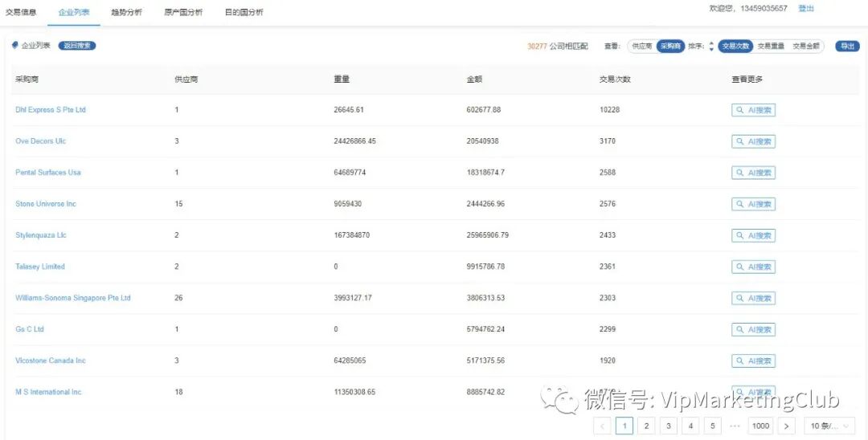
Task: Click the 采购商 column header
Action: click(27, 79)
